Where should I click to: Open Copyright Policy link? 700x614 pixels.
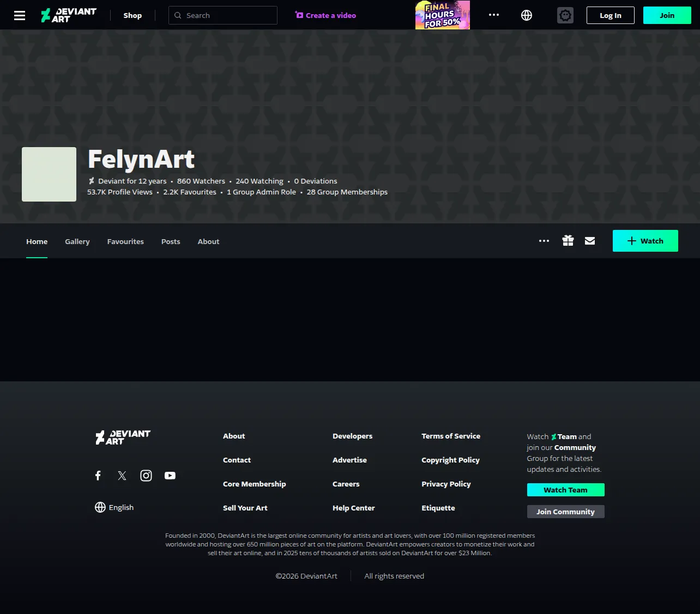[450, 460]
